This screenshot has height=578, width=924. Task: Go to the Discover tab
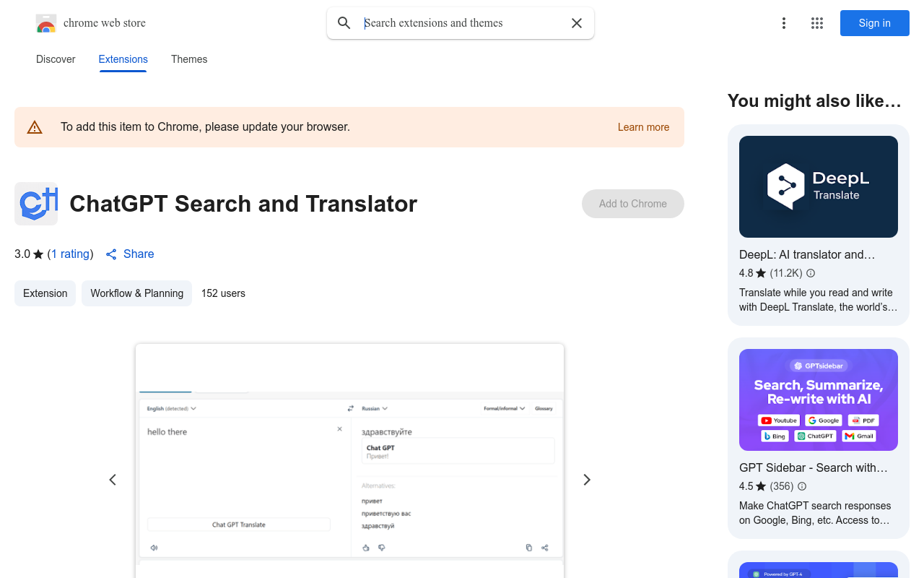click(56, 59)
